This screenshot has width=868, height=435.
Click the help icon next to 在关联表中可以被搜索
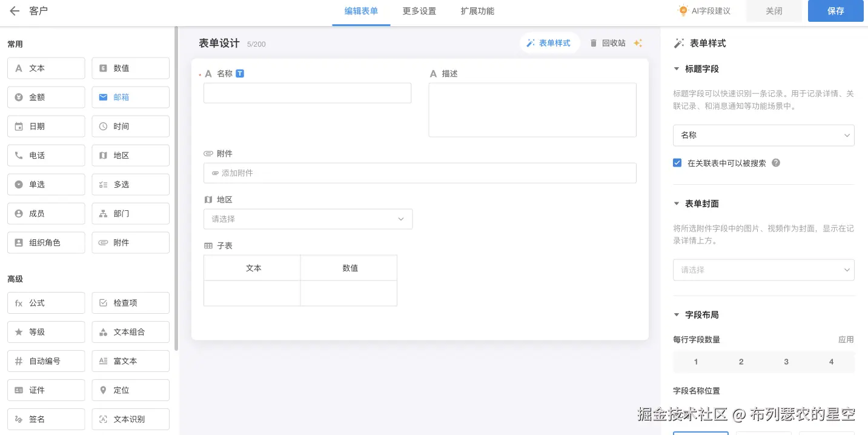pyautogui.click(x=776, y=163)
